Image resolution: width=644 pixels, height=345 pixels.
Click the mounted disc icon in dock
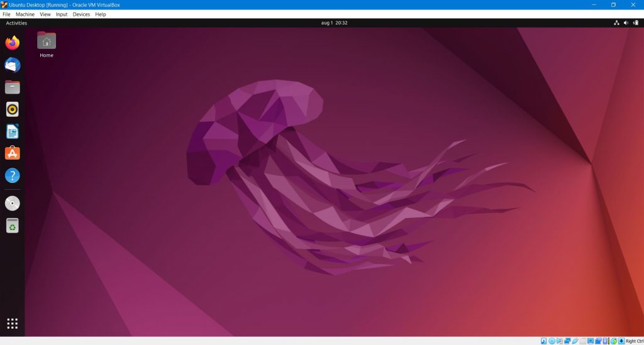click(13, 203)
